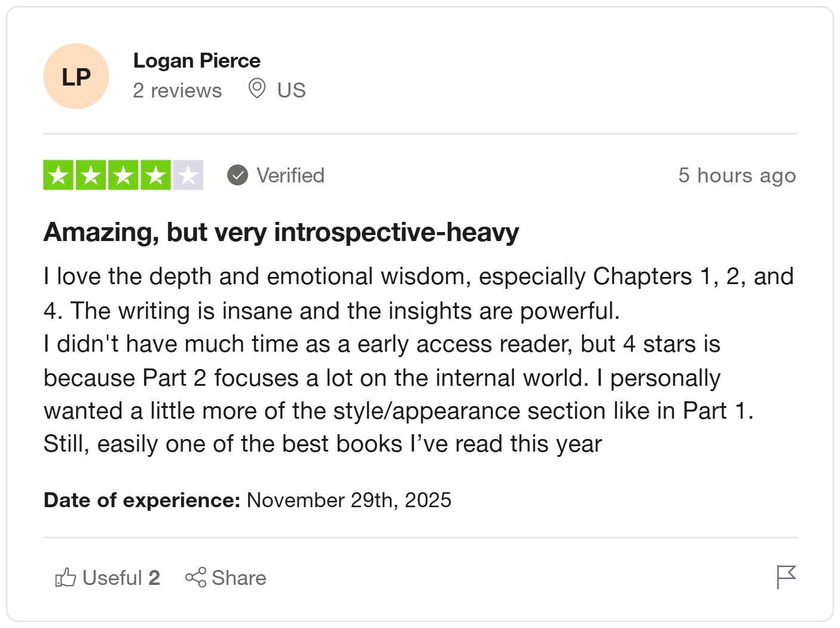Mark review useful with thumbs-up icon
Image resolution: width=840 pixels, height=628 pixels.
tap(66, 578)
